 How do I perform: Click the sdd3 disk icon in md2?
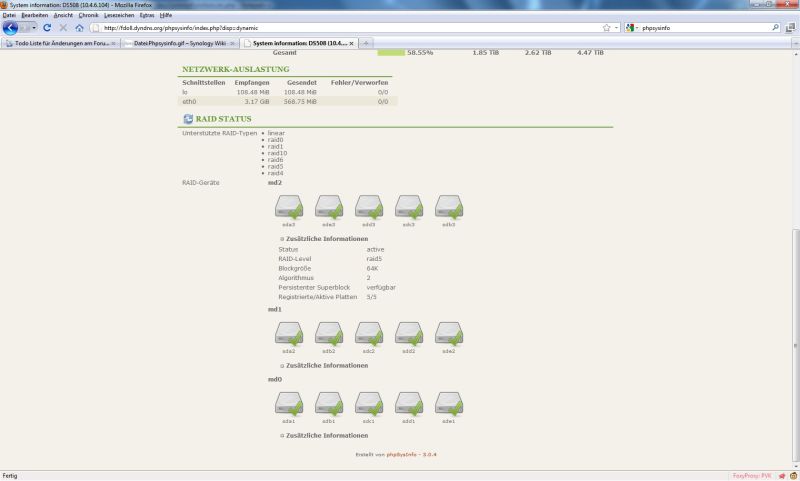[x=369, y=207]
